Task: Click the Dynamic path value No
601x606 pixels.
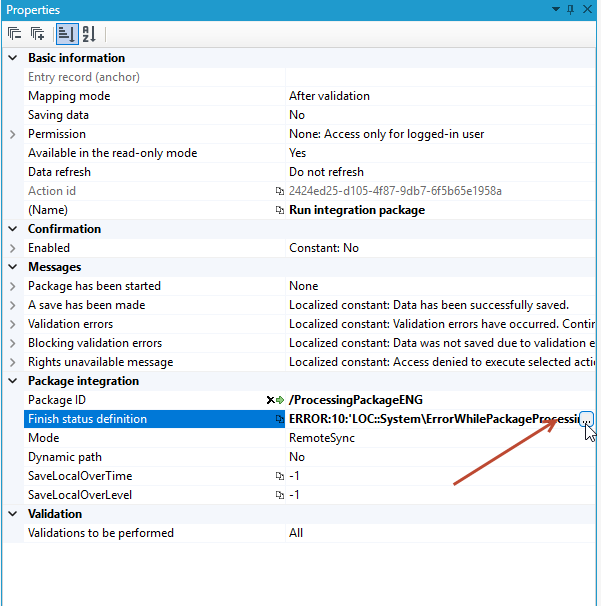Action: [297, 457]
